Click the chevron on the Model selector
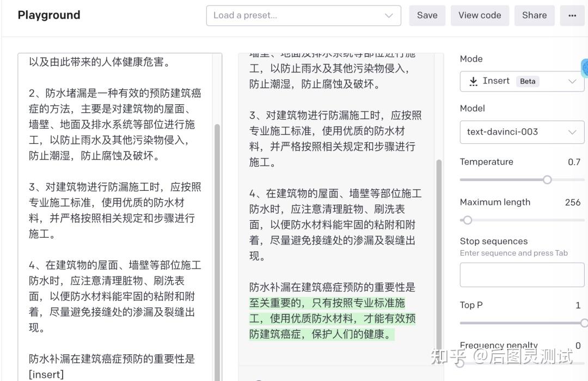This screenshot has width=588, height=381. point(573,132)
